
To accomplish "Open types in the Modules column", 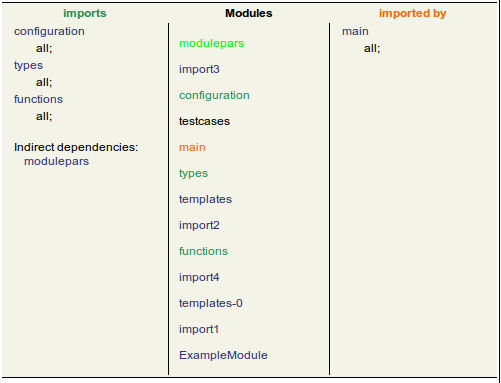I will click(x=193, y=174).
